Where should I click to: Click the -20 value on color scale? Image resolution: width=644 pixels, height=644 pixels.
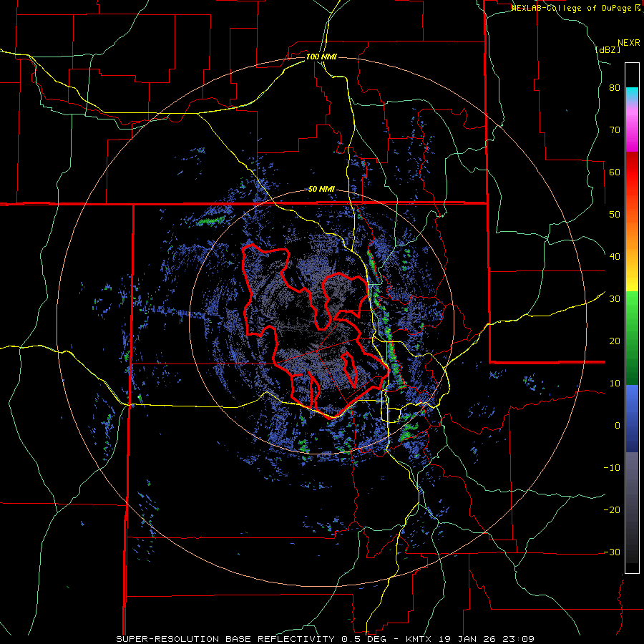(612, 510)
